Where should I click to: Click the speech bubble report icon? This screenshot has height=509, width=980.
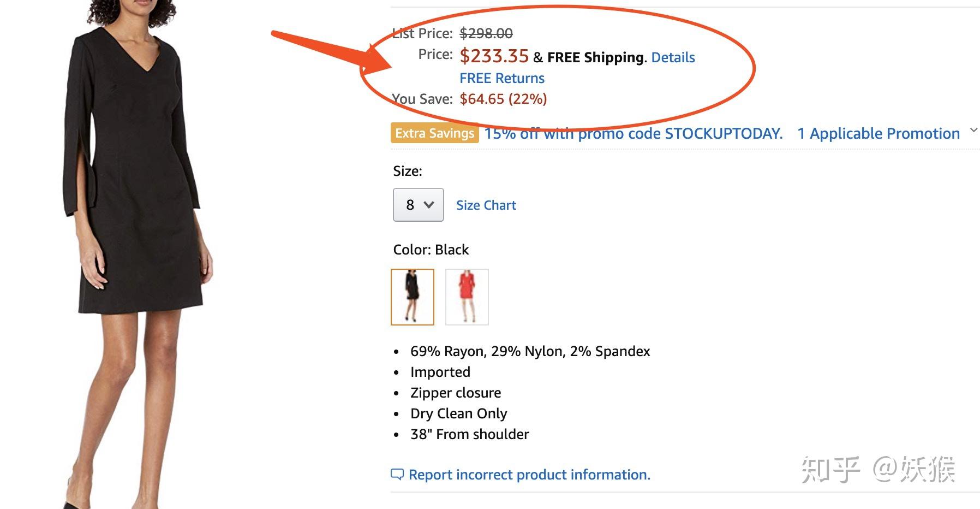(397, 474)
